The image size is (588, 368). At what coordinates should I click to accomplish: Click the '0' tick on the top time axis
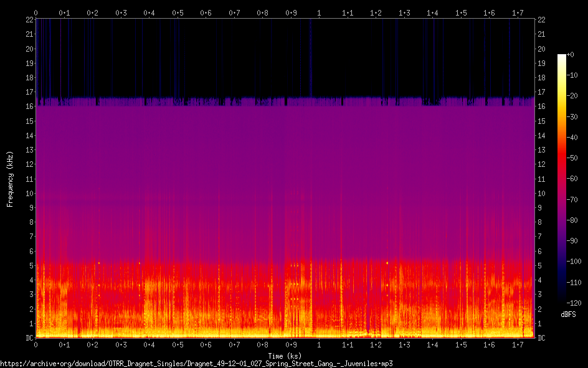(x=36, y=12)
